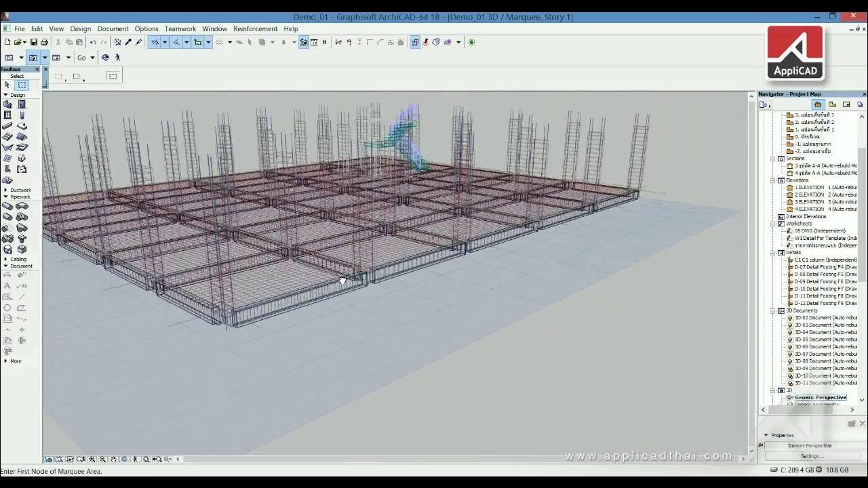Screen dimensions: 868x488
Task: Select the Wall tool in Toolbox
Action: [x=7, y=104]
